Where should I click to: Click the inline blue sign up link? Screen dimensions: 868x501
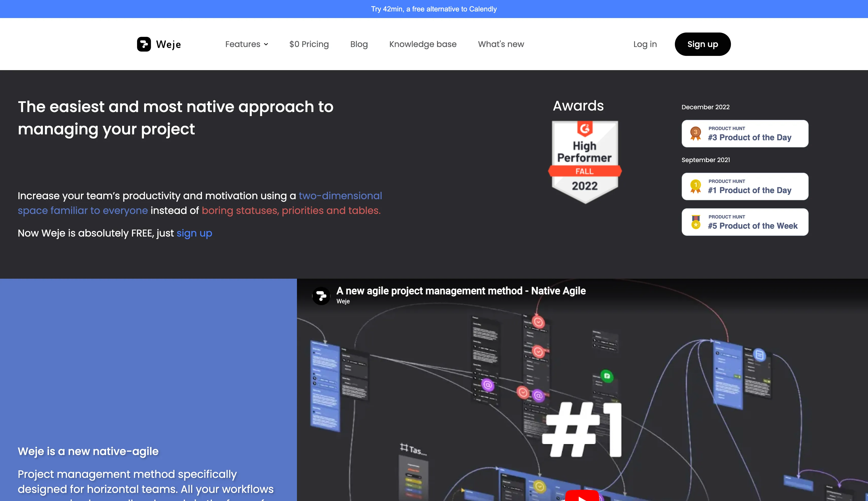click(194, 233)
